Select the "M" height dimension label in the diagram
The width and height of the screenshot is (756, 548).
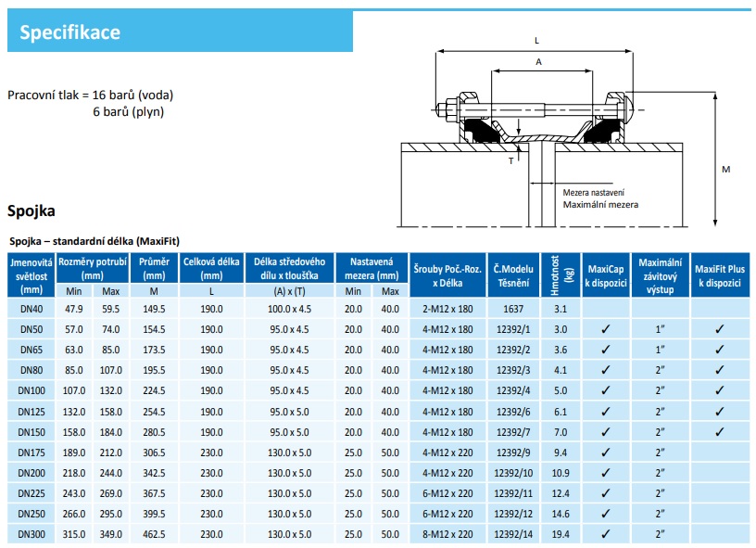pos(725,170)
